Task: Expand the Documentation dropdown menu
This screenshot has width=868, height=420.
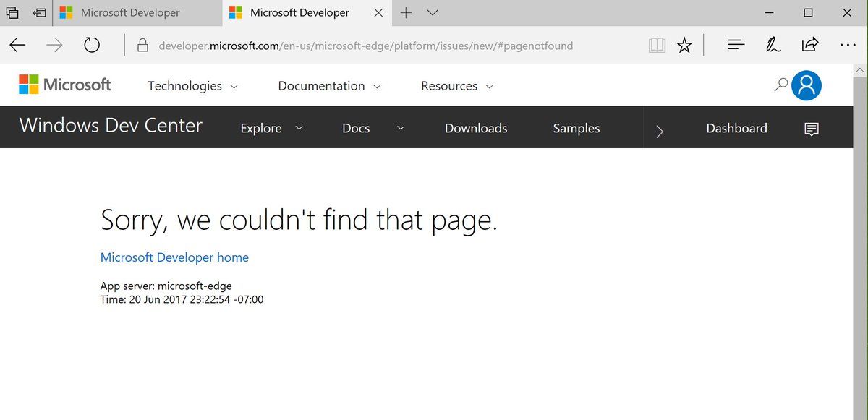Action: [x=329, y=86]
